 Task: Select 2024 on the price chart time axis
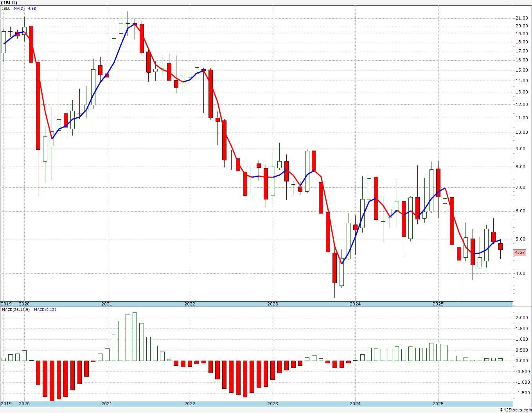click(355, 304)
